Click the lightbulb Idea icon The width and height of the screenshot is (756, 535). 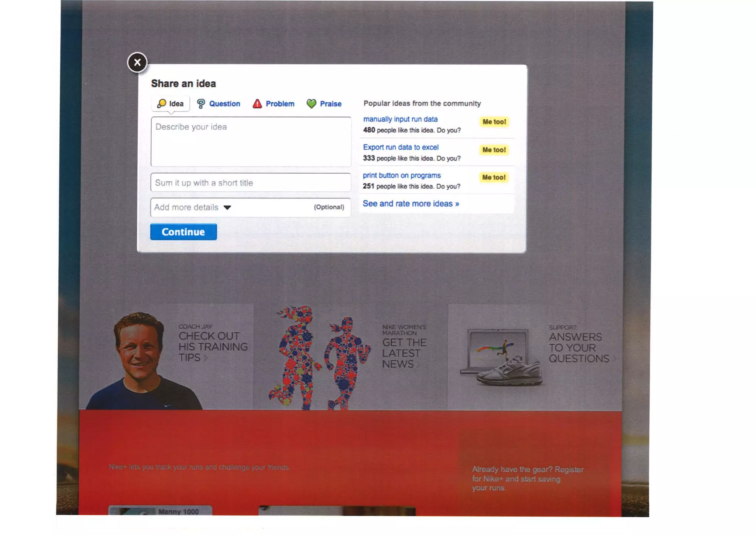[161, 104]
